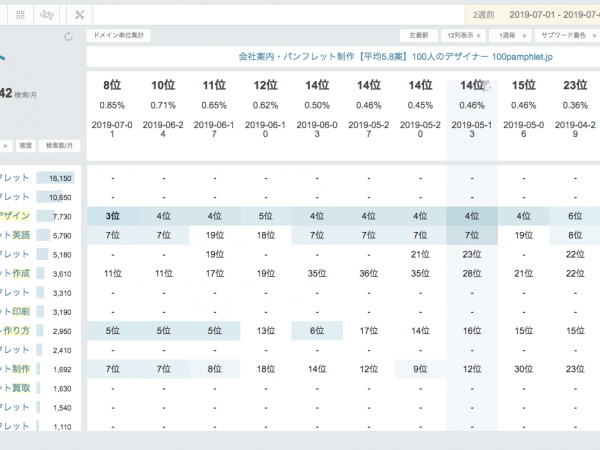Click the 6位 cell in デザイン row
The image size is (600, 450).
tap(575, 216)
